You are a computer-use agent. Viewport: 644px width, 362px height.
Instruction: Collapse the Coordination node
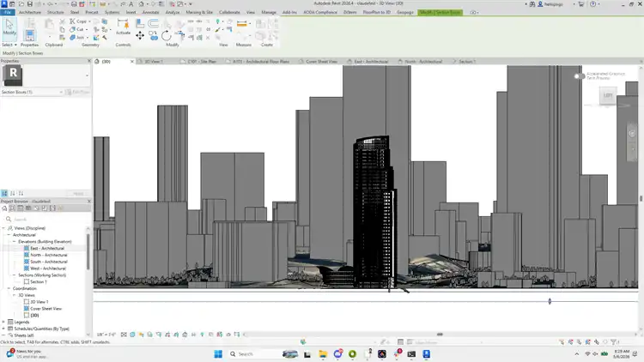(9, 288)
